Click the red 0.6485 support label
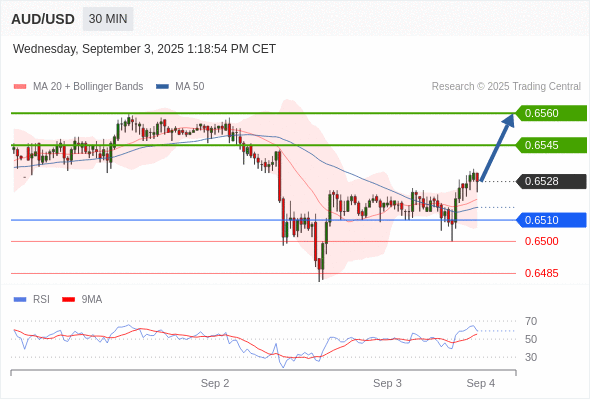The height and width of the screenshot is (400, 590). (x=541, y=273)
